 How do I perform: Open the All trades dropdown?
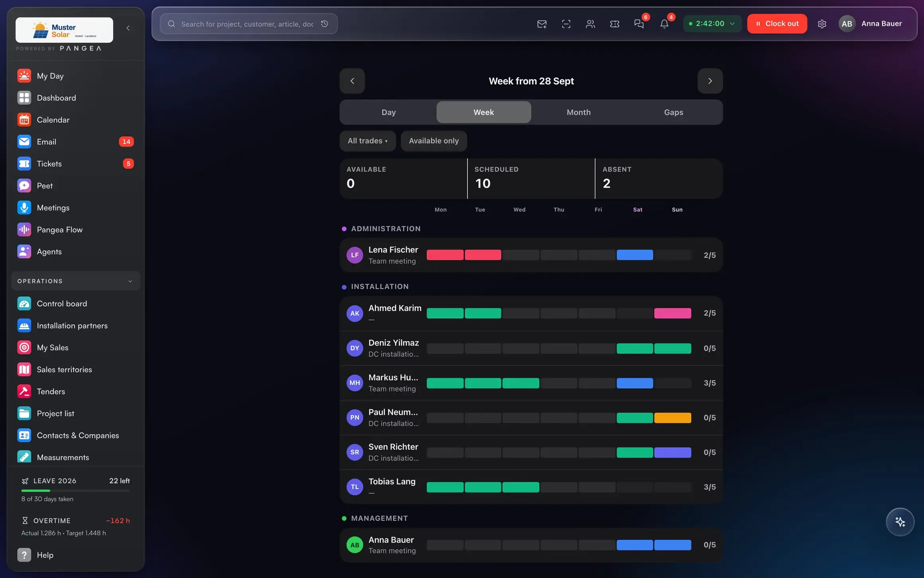pos(368,141)
